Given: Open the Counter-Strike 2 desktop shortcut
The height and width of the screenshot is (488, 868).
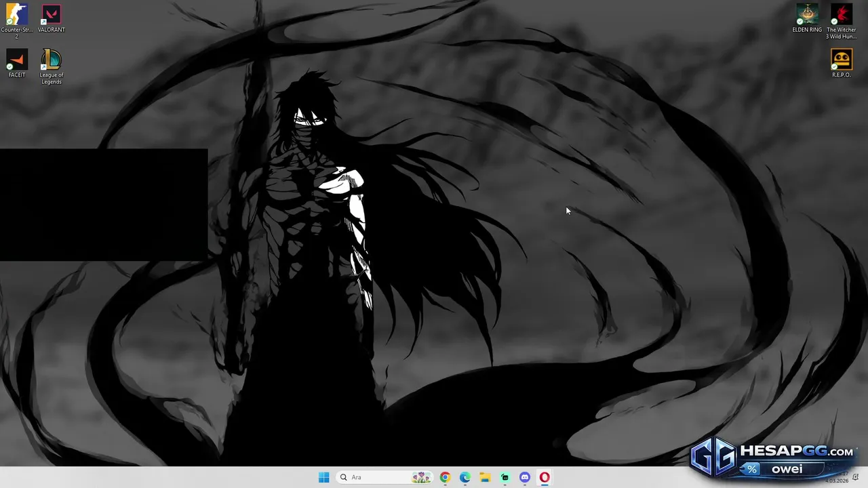Looking at the screenshot, I should 16,21.
